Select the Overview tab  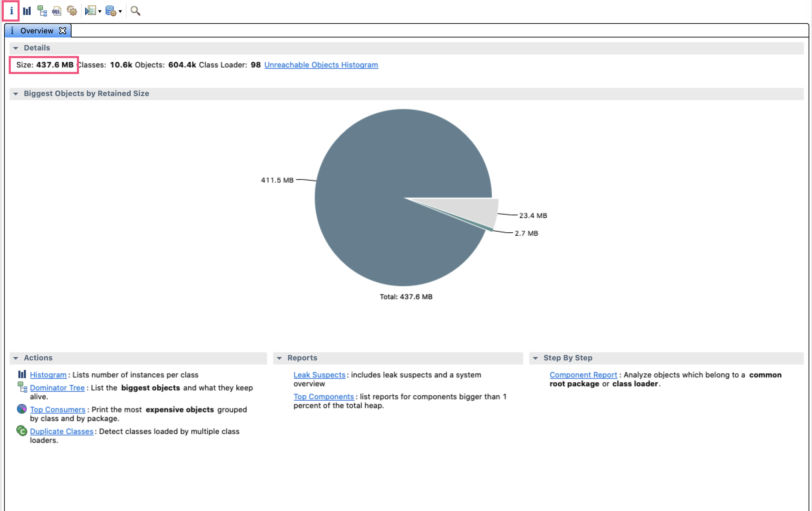[x=37, y=31]
